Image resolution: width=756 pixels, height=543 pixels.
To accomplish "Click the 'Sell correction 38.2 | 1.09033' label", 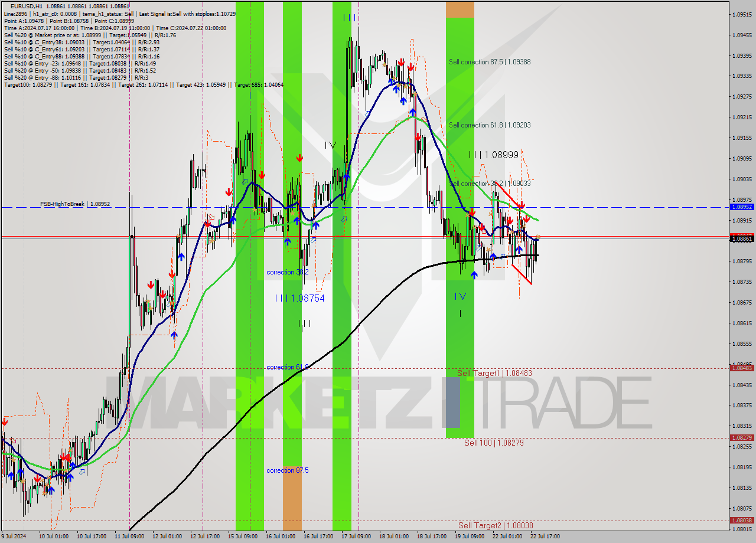I will coord(489,184).
